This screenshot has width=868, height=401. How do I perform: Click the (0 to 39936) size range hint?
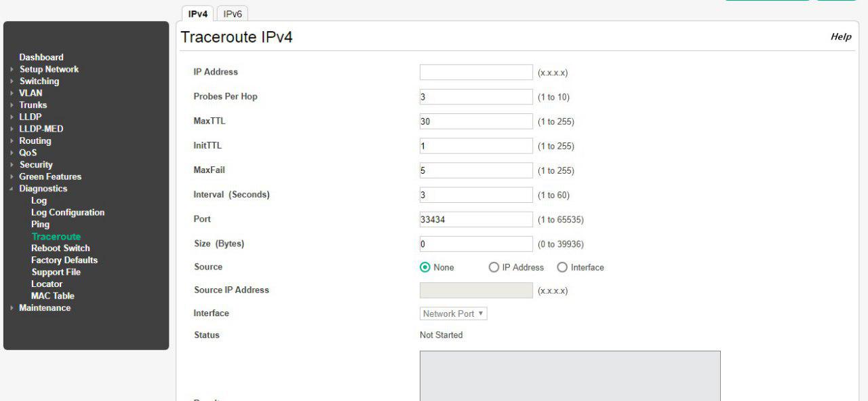tap(561, 244)
